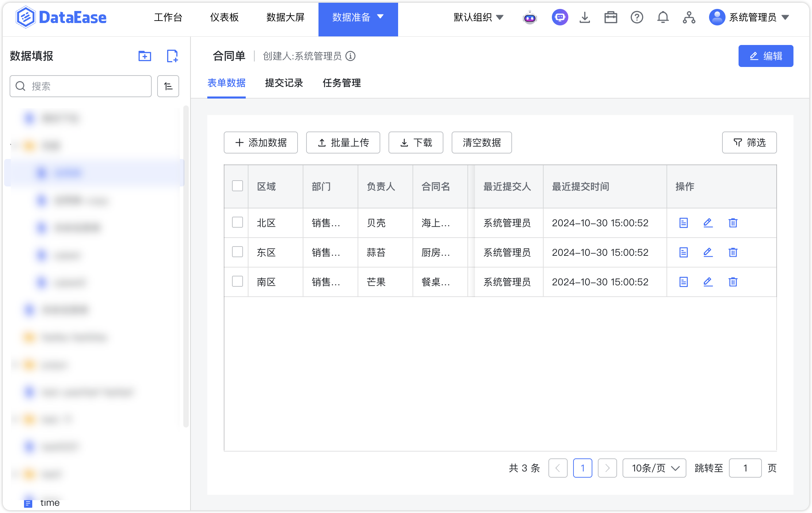Open the 筛选 filter button
Screen dimensions: 812x513
pos(750,142)
